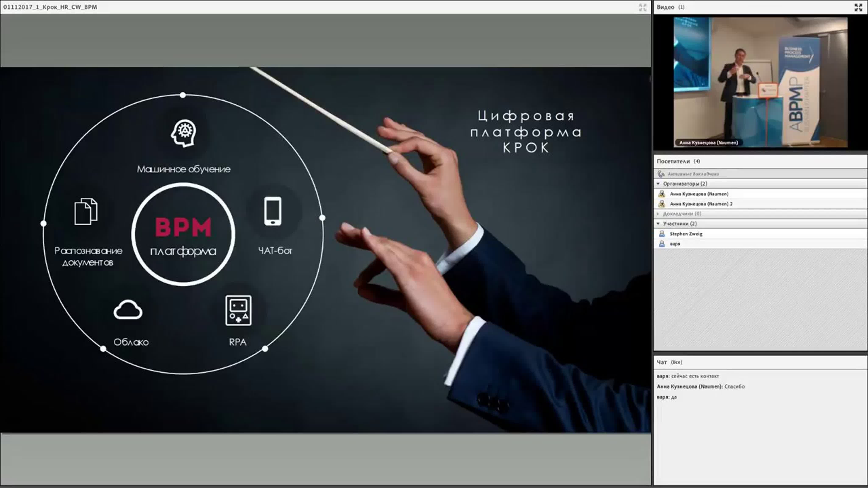Screen dimensions: 868x488
Task: Click the slide heading Цифровая платформа КРОК
Action: tap(526, 132)
